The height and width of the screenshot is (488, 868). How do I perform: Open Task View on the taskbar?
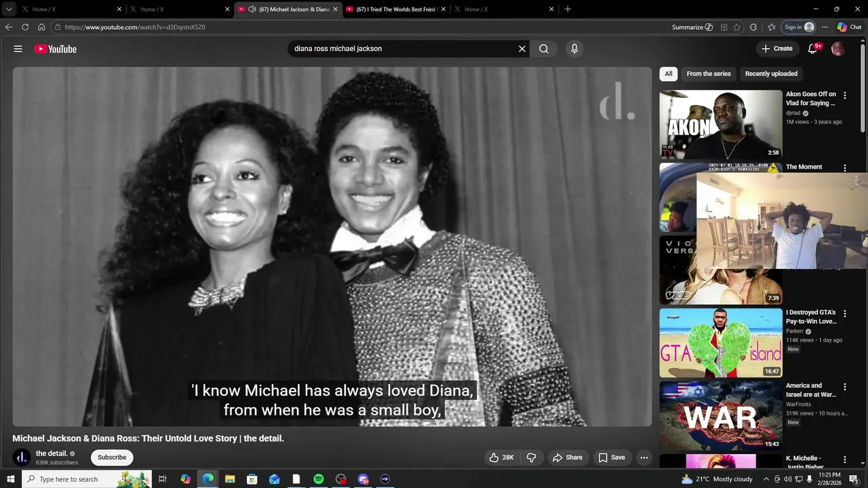point(163,479)
